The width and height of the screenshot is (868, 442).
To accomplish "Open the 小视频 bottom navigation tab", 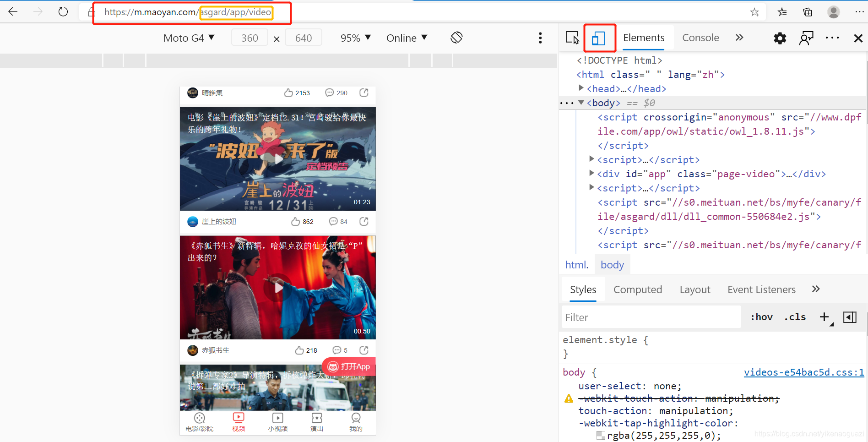I will [x=278, y=422].
